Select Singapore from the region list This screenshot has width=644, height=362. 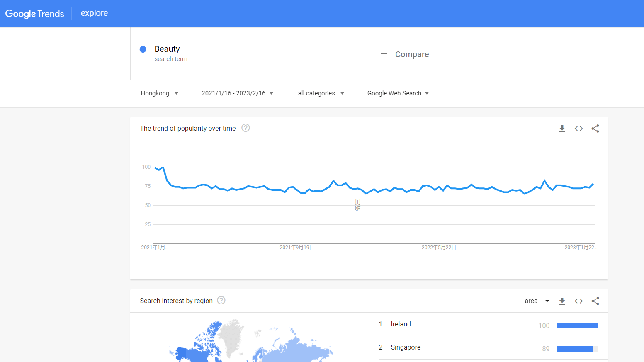(x=406, y=347)
